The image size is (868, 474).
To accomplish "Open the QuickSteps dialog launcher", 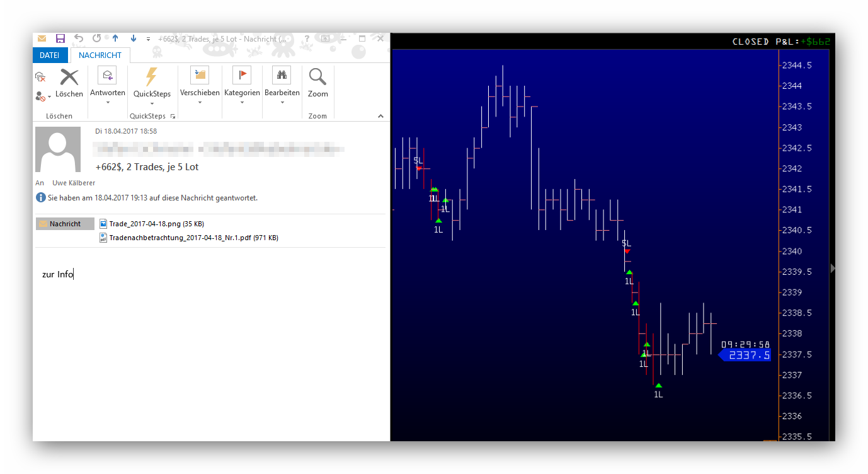I will (x=173, y=116).
